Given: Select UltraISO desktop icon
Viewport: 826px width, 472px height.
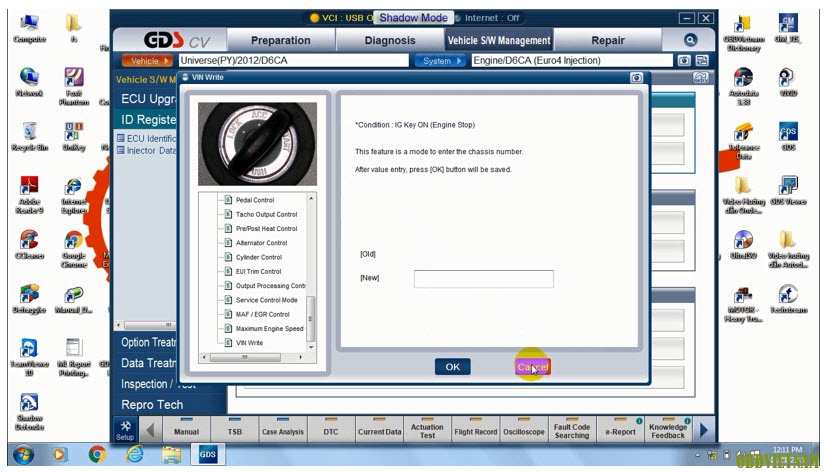Looking at the screenshot, I should 743,245.
